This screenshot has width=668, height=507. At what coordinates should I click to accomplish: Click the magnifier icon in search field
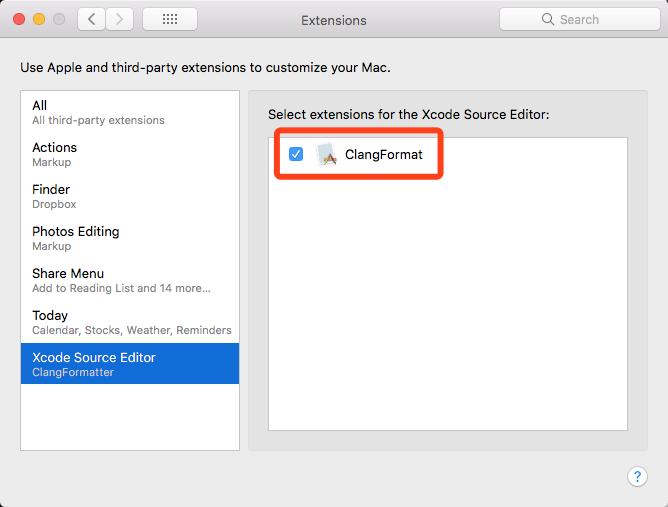tap(547, 19)
